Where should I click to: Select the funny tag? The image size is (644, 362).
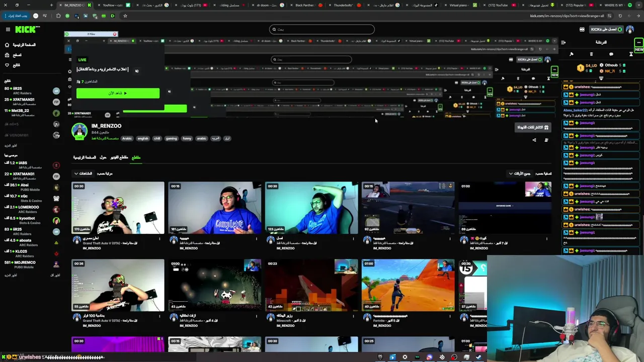pos(187,138)
